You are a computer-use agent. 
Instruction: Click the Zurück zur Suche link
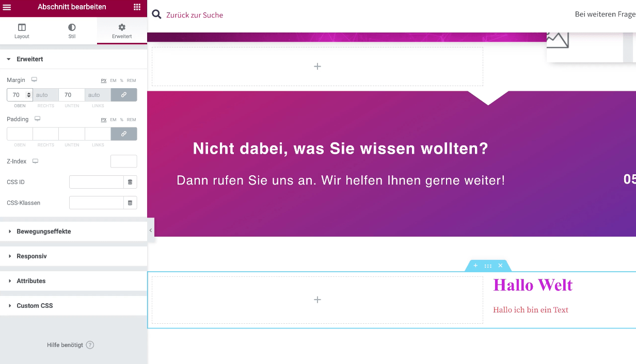click(x=195, y=15)
